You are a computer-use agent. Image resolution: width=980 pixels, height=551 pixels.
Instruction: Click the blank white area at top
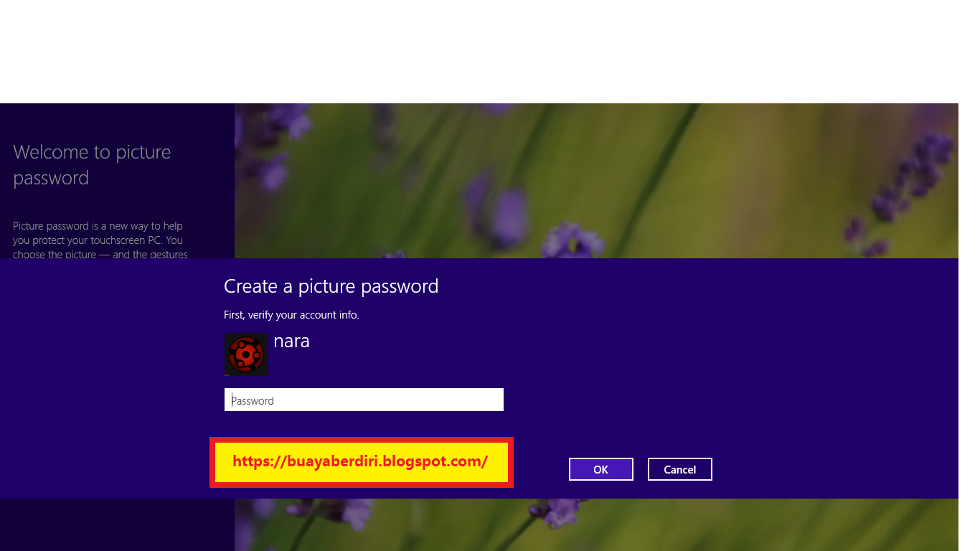point(490,51)
